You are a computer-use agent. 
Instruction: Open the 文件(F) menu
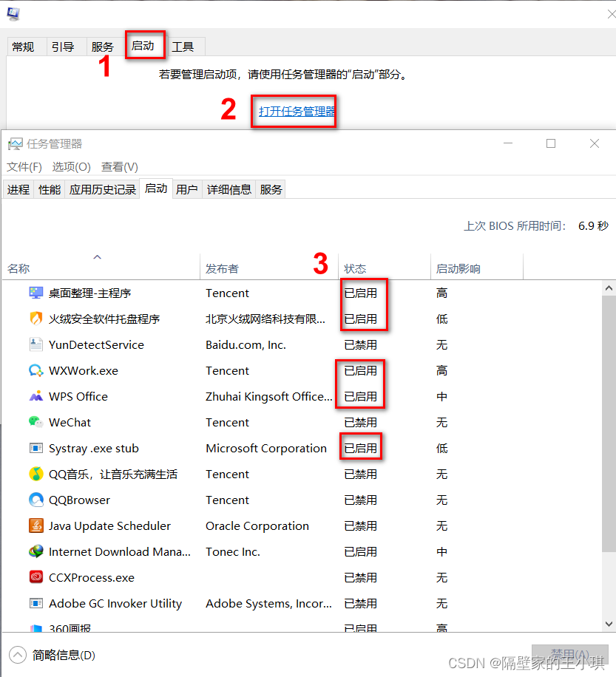(24, 166)
